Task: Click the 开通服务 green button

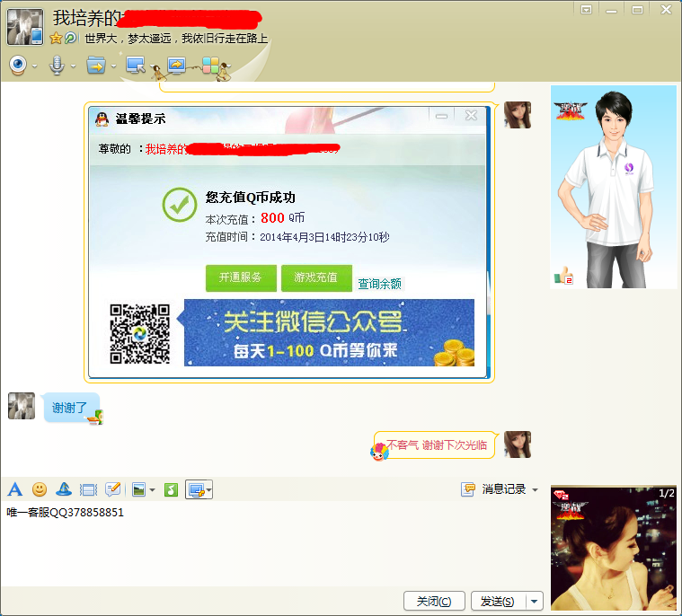Action: point(241,277)
